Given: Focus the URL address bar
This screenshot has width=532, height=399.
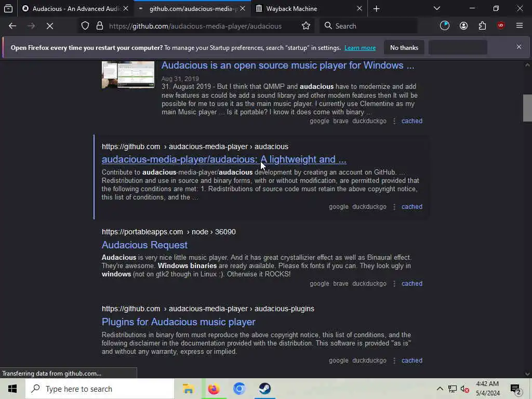Looking at the screenshot, I should 195,26.
